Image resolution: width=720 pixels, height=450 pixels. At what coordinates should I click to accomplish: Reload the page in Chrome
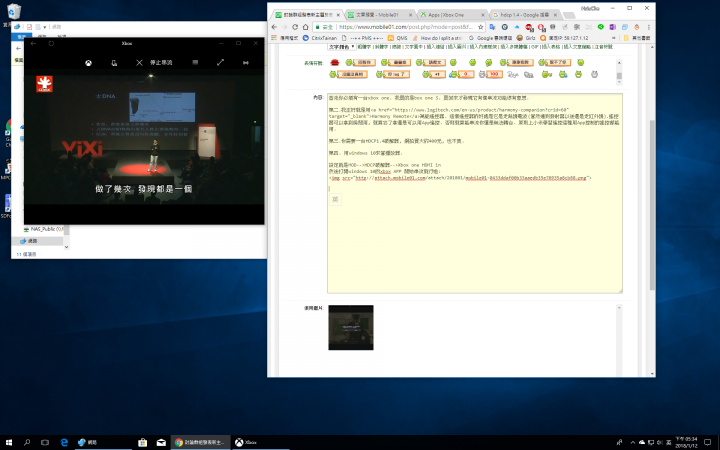[295, 27]
